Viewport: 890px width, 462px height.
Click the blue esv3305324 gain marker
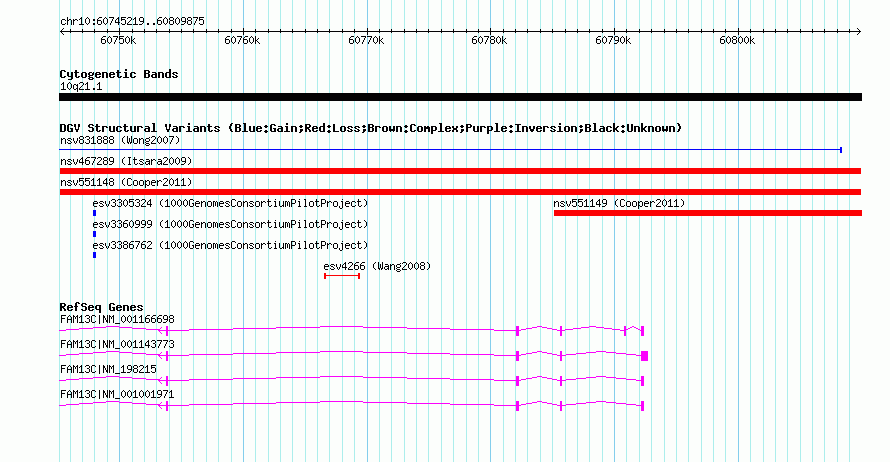point(94,213)
